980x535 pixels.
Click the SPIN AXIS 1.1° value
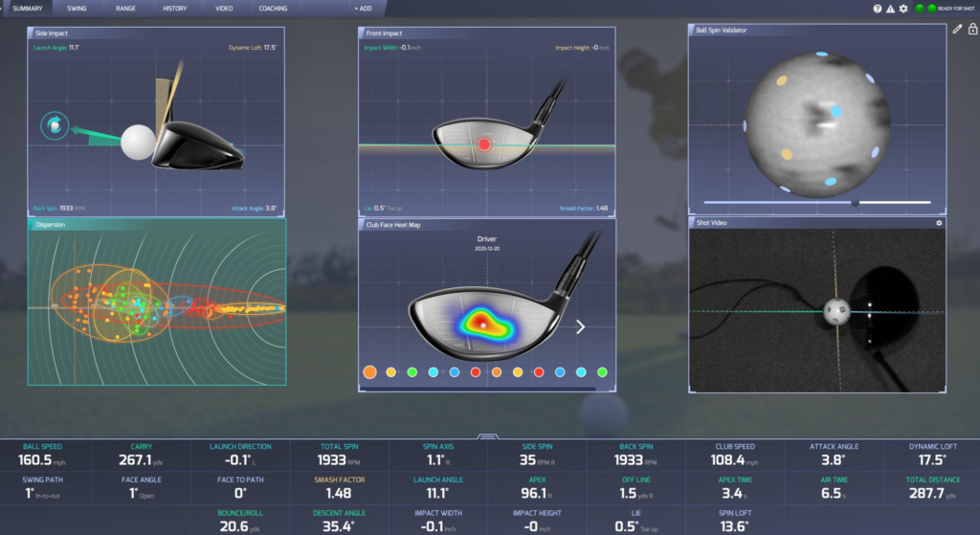(x=438, y=460)
